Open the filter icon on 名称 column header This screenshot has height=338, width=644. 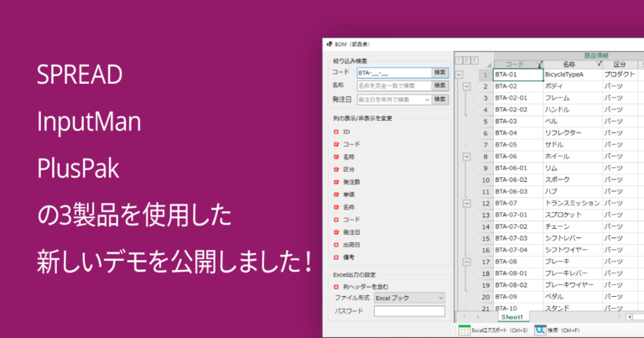599,64
